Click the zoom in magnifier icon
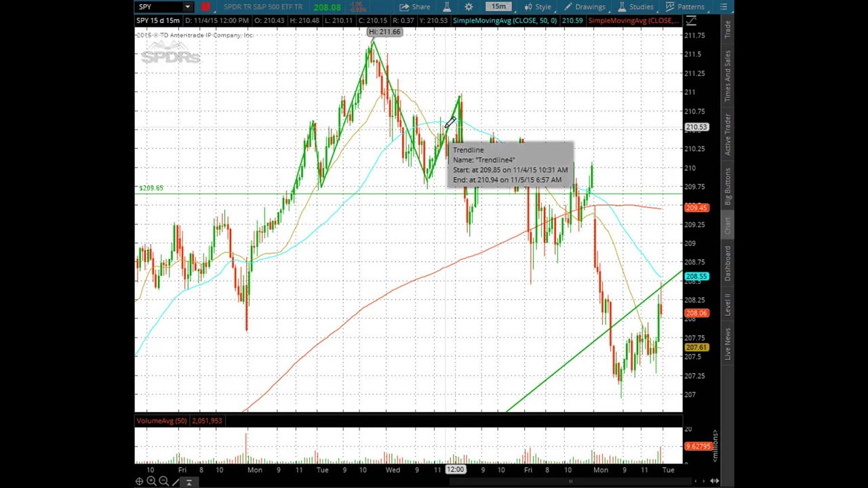Viewport: 868px width, 488px height. (151, 481)
